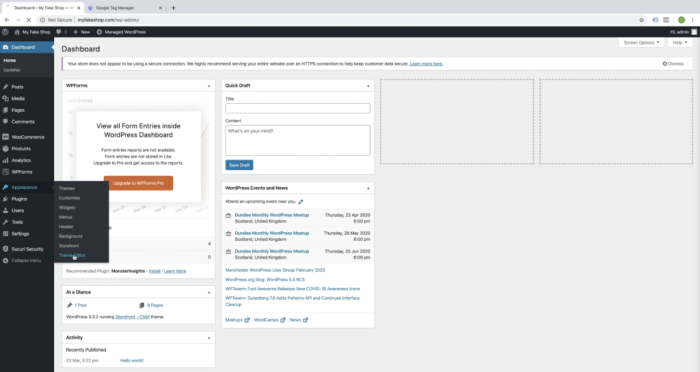Collapse the WPForms widget
700x372 pixels.
click(x=209, y=86)
